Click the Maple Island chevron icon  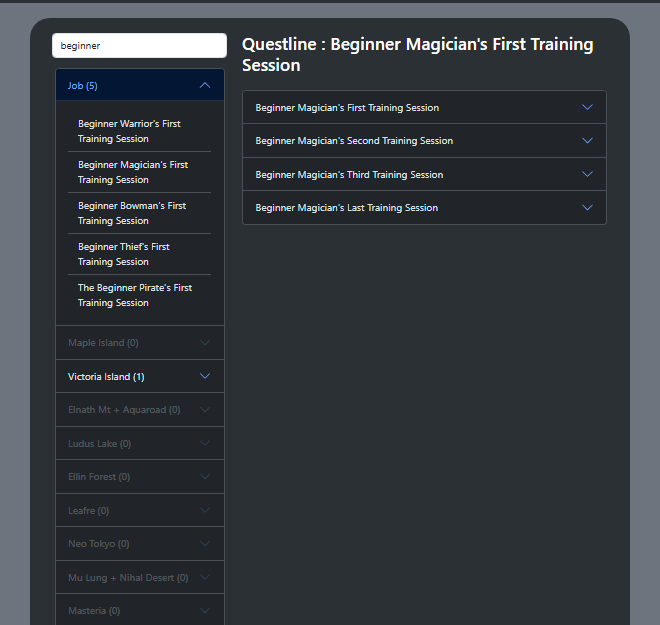205,343
